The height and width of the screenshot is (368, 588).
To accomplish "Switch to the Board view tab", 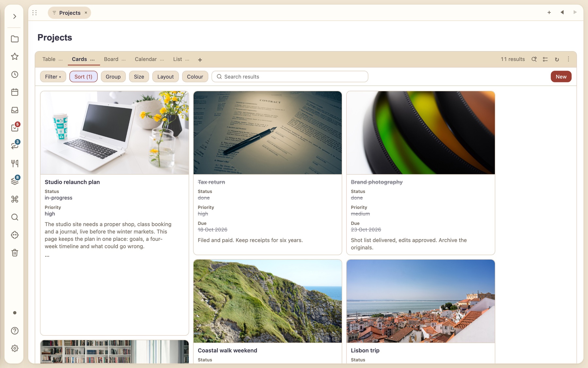I will coord(111,59).
